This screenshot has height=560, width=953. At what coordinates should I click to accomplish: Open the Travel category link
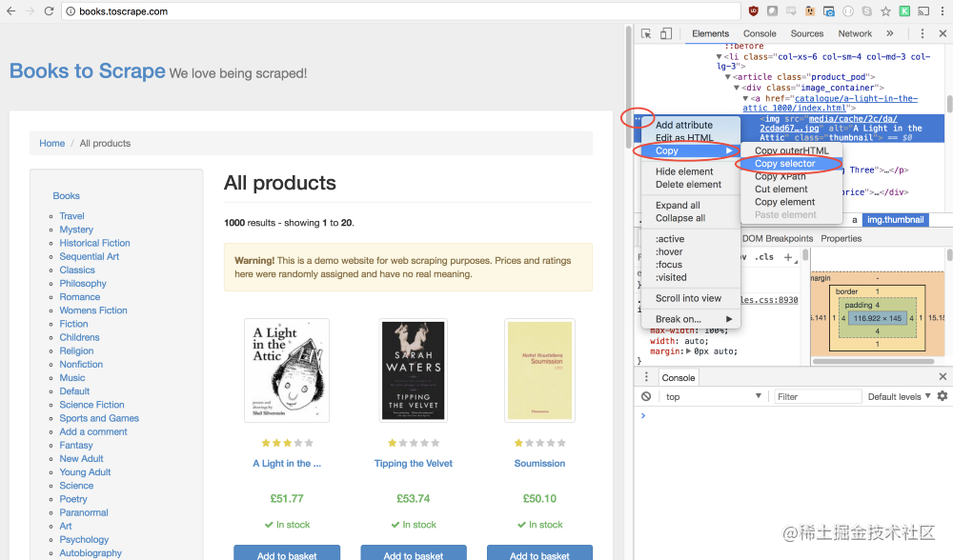[71, 215]
